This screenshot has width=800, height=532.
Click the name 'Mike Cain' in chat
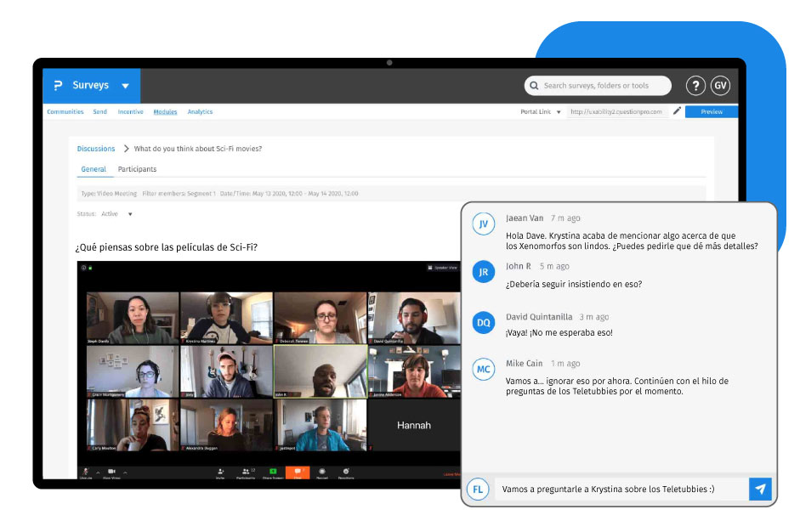point(524,363)
